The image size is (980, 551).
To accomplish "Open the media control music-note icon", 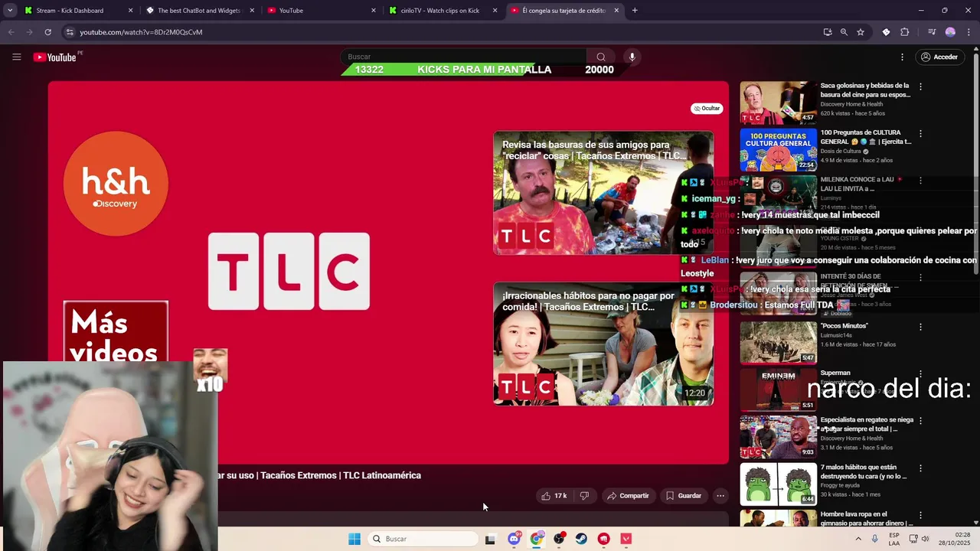I will tap(932, 32).
